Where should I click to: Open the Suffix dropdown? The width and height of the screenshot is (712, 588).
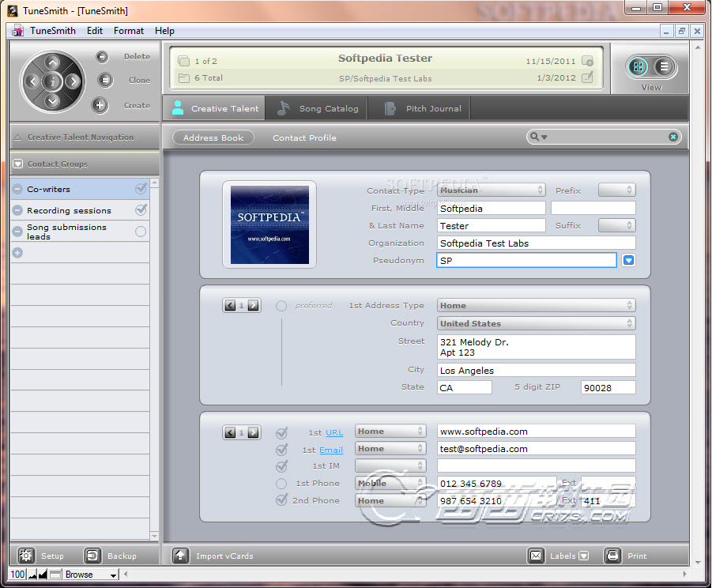[x=616, y=225]
